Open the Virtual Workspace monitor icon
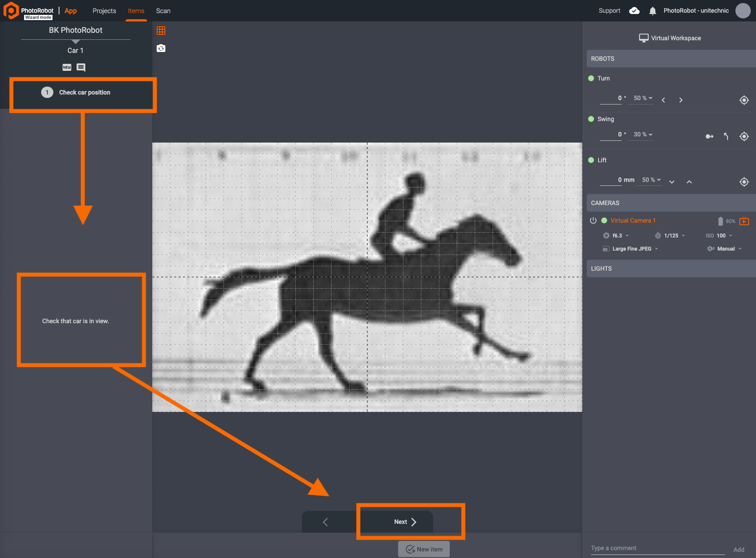 click(644, 38)
